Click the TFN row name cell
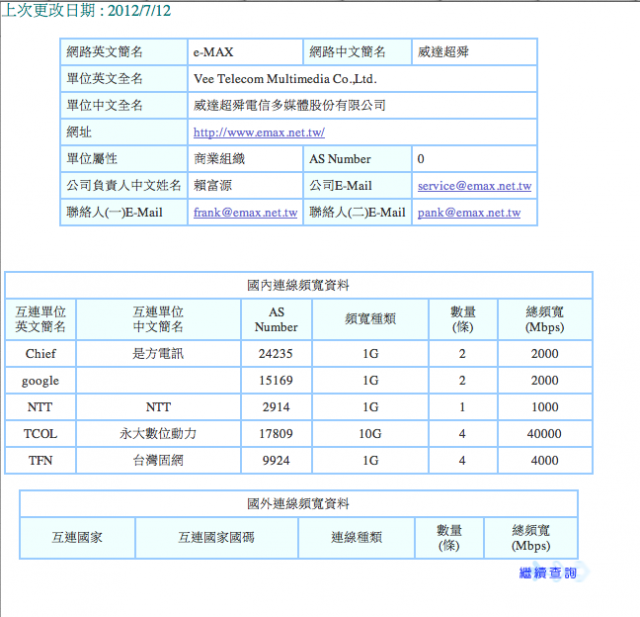This screenshot has width=640, height=617. (40, 460)
